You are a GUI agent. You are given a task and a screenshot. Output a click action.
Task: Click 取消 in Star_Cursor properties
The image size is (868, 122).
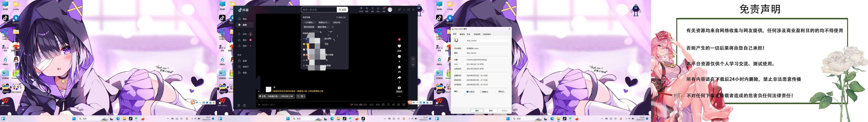click(491, 110)
